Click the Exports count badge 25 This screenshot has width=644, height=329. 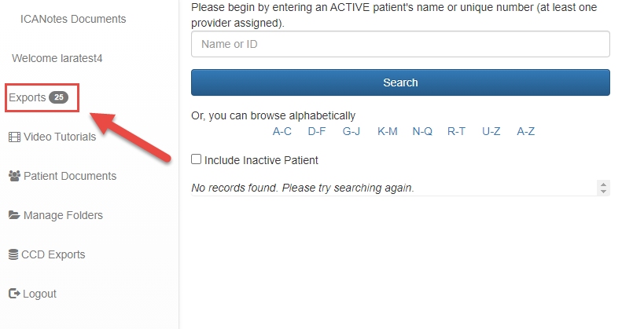coord(60,97)
